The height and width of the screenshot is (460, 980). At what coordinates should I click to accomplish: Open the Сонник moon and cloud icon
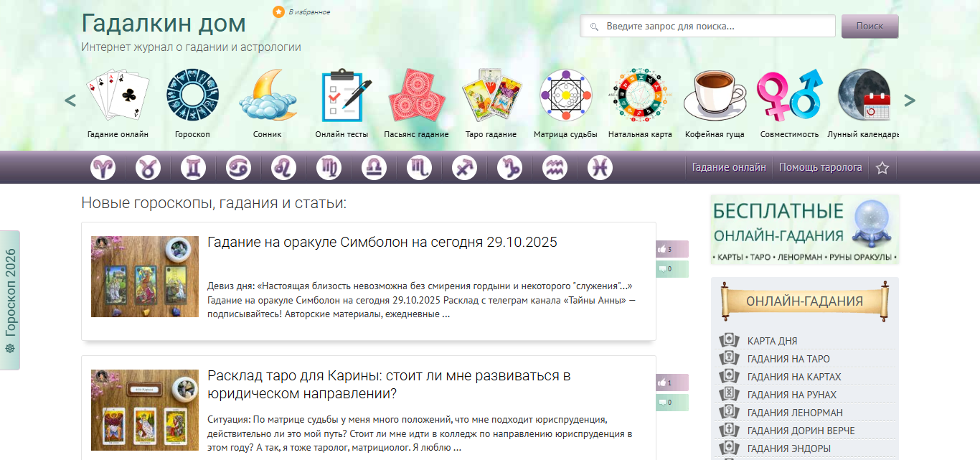point(268,95)
